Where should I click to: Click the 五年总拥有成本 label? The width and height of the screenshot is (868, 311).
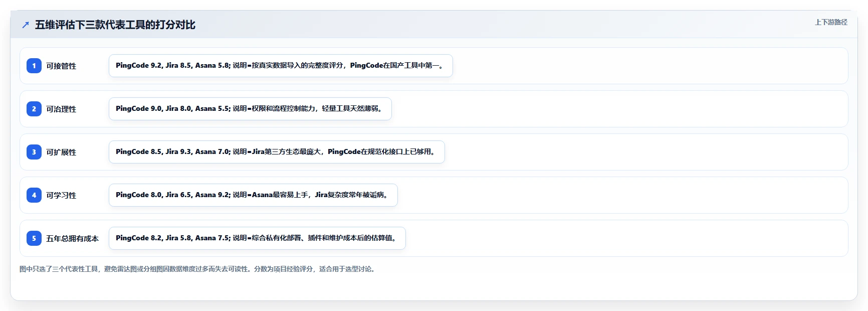click(x=73, y=238)
